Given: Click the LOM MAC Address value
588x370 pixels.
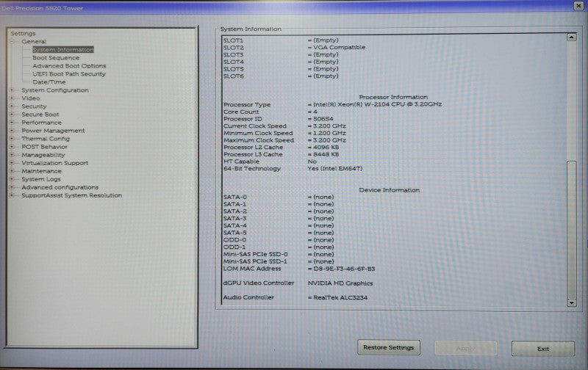Looking at the screenshot, I should tap(344, 269).
